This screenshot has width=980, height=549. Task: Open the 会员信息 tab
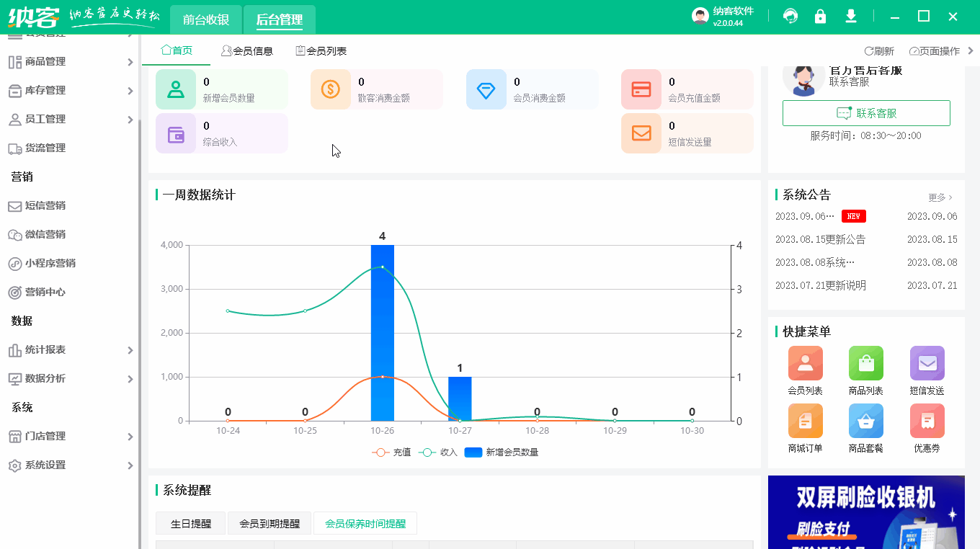coord(247,50)
